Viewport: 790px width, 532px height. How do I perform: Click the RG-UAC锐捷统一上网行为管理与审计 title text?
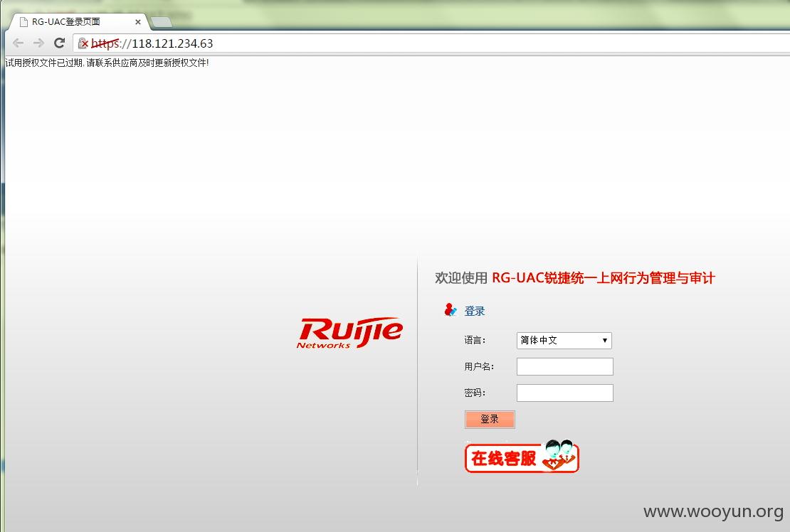tap(603, 278)
